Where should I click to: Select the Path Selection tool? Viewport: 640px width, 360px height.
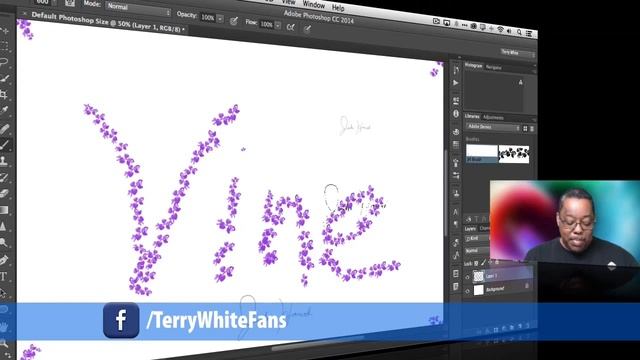[x=3, y=293]
